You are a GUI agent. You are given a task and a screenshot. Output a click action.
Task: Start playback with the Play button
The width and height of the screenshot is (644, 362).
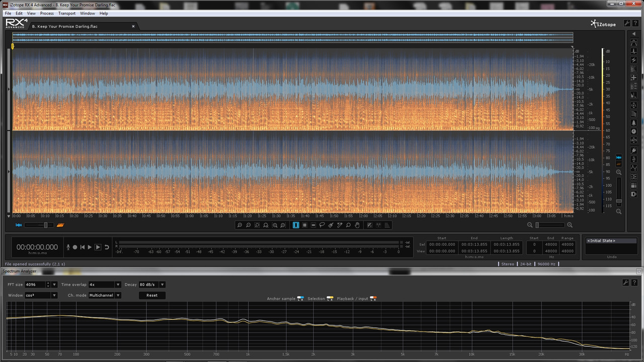90,247
